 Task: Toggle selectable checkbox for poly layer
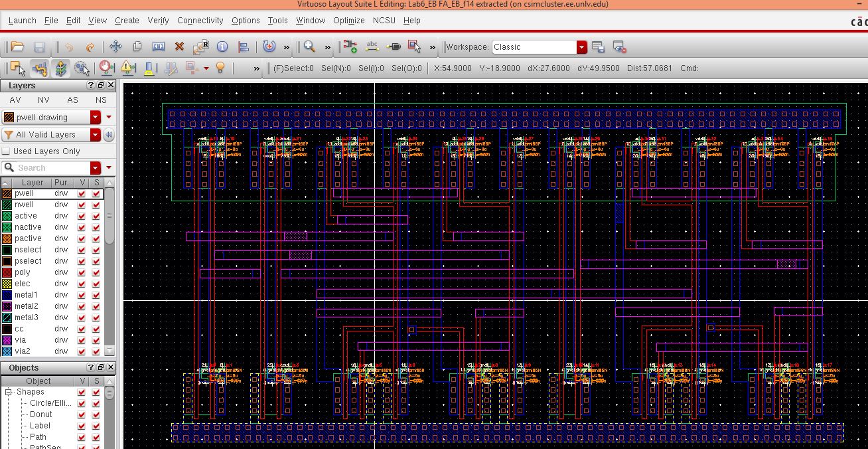click(x=97, y=272)
